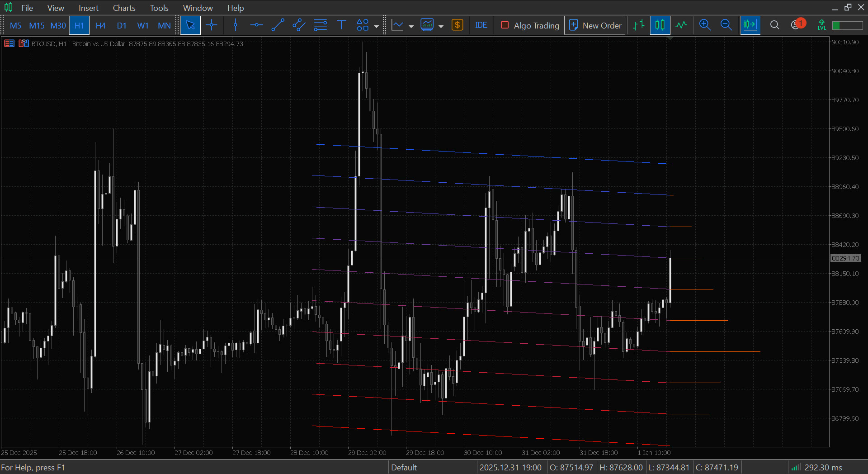
Task: Activate the equidistant channel tool
Action: click(299, 25)
